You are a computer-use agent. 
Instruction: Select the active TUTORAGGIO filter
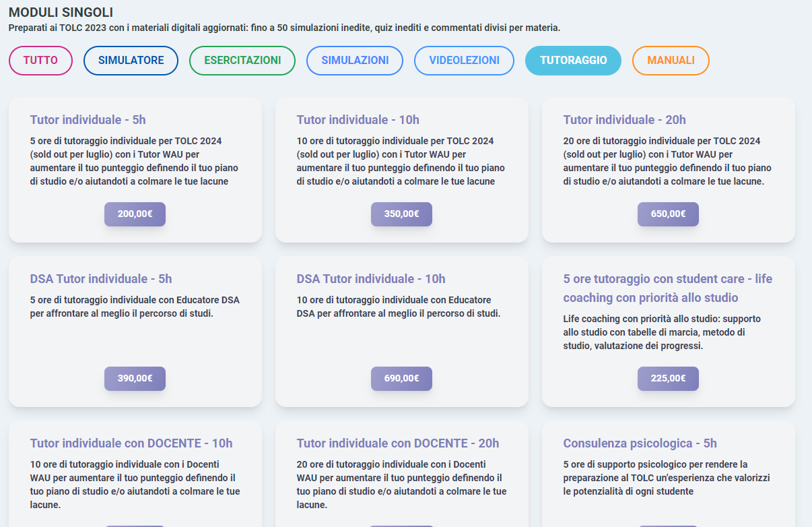[573, 60]
